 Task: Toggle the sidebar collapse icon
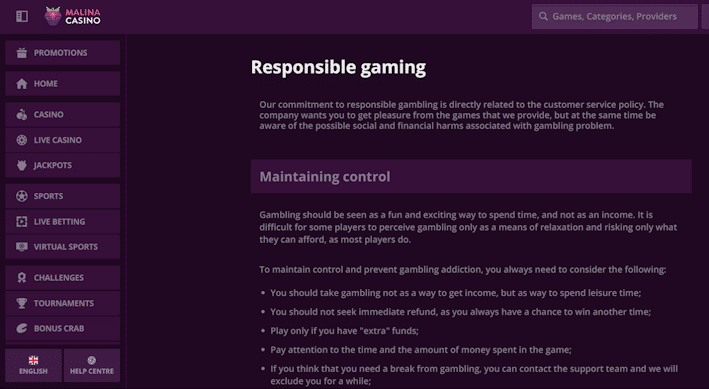[x=22, y=16]
